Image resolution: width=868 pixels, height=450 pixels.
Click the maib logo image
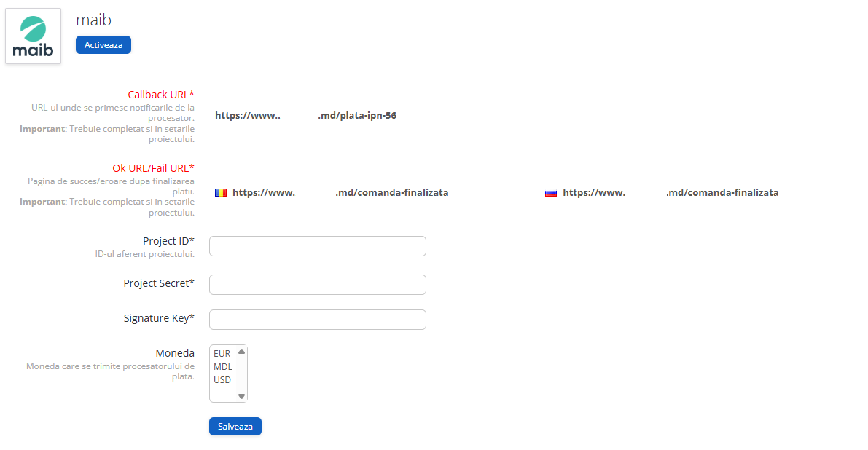click(33, 36)
